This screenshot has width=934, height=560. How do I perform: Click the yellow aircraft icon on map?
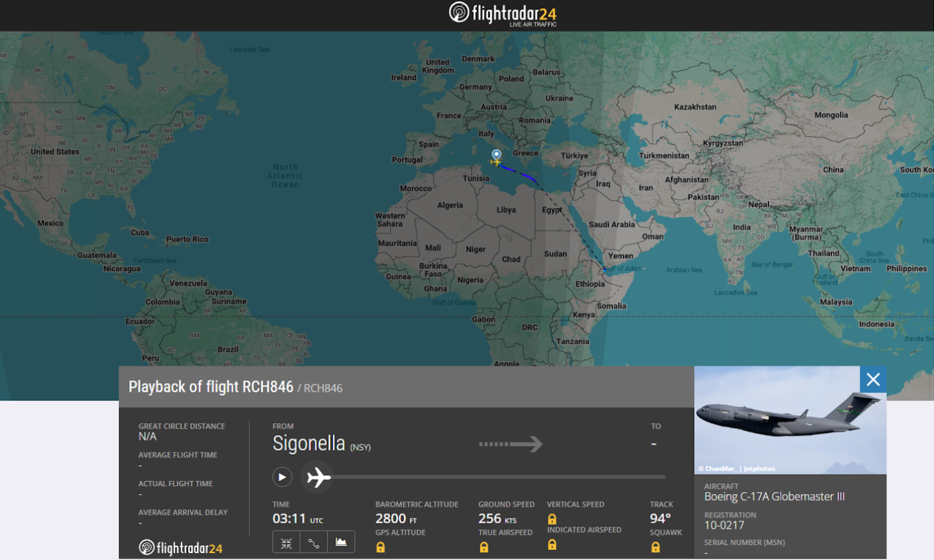coord(495,162)
